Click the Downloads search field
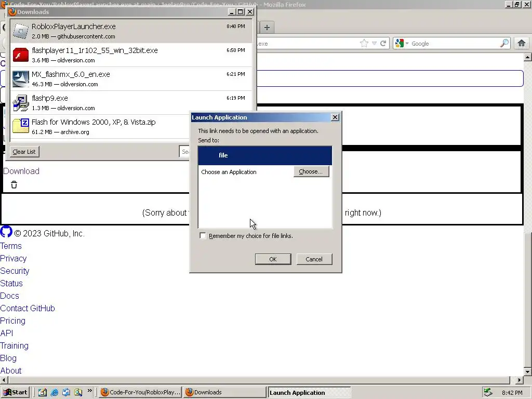The width and height of the screenshot is (532, 399). 184,152
